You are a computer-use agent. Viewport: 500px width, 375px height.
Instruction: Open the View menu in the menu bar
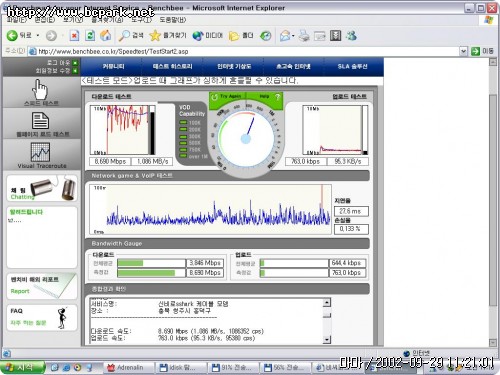(73, 20)
